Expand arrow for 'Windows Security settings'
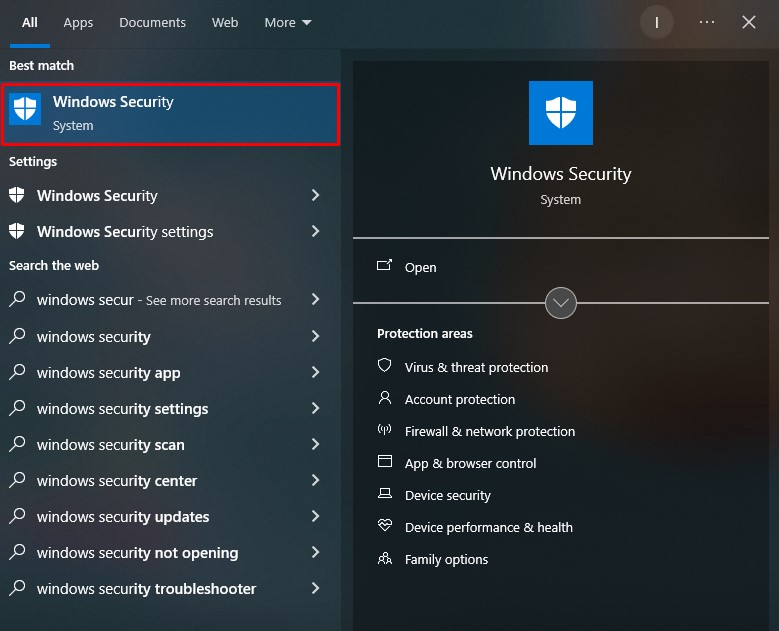 point(315,231)
